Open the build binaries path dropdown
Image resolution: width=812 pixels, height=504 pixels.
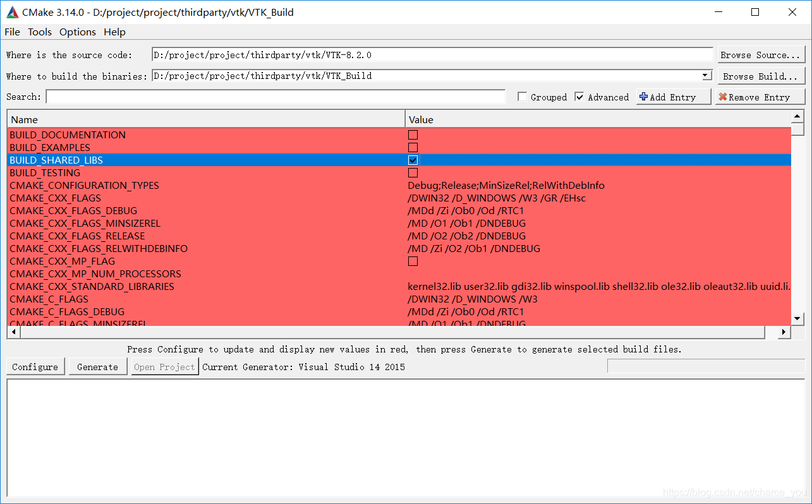pyautogui.click(x=706, y=76)
